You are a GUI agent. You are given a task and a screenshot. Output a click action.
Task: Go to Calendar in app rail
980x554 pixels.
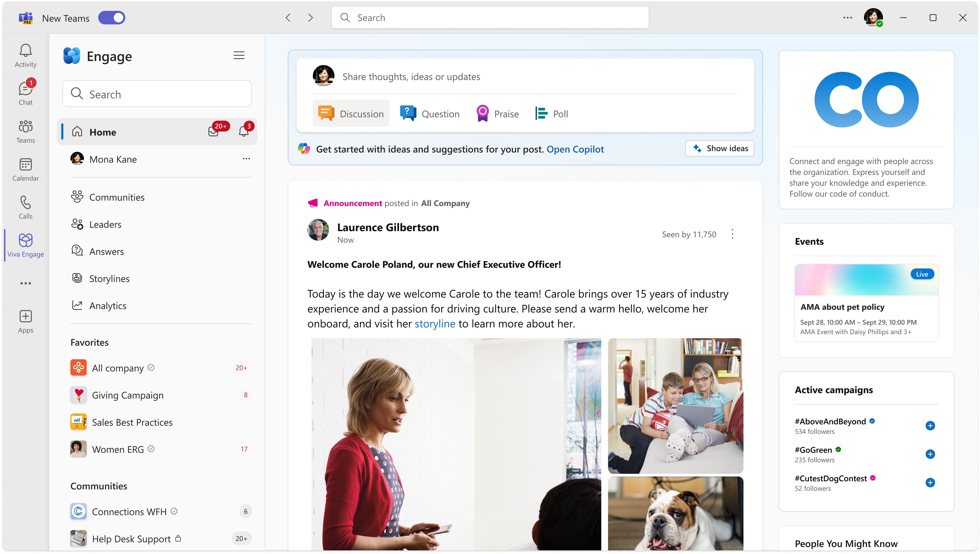pos(26,169)
